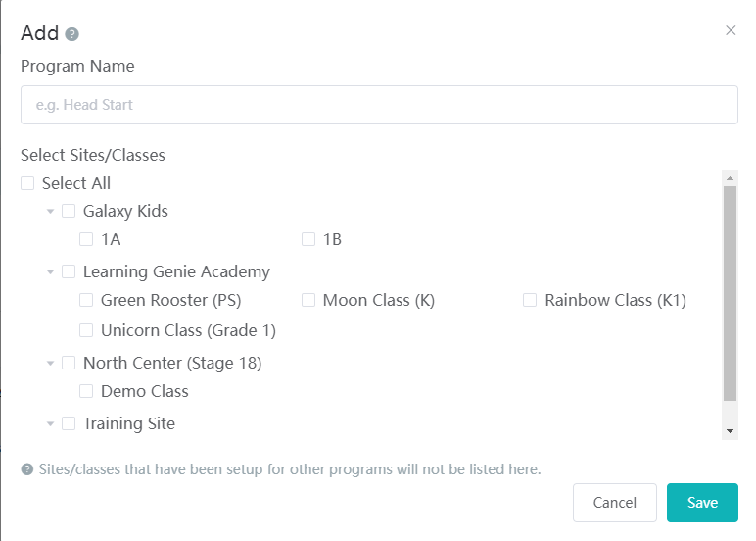Enable the Learning Genie Academy checkbox
This screenshot has height=541, width=756.
pyautogui.click(x=69, y=271)
